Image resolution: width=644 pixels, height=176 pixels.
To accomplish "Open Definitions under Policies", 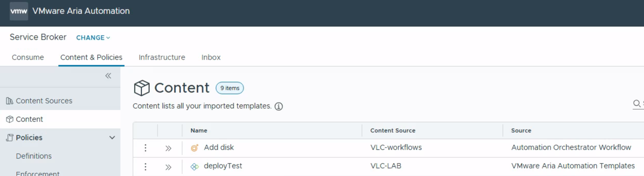I will coord(34,156).
